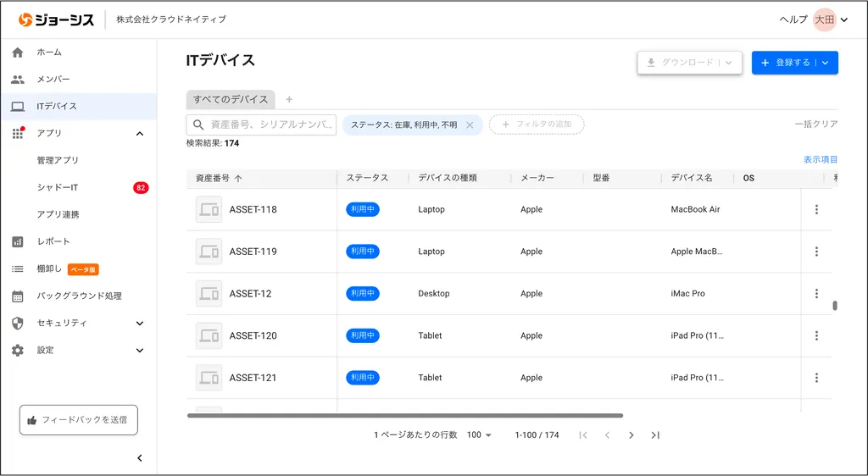Remove the ステータス filter chip
The image size is (868, 476).
pos(470,125)
